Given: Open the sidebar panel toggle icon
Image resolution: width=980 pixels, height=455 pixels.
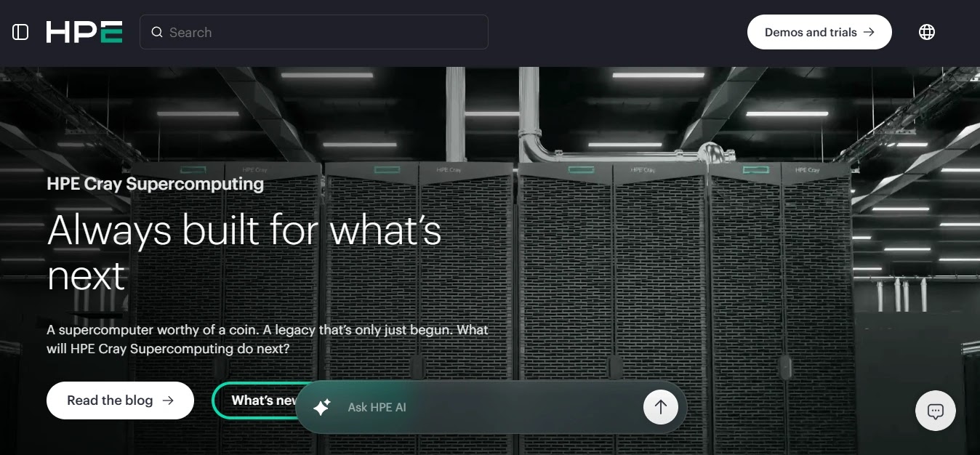Looking at the screenshot, I should coord(20,32).
